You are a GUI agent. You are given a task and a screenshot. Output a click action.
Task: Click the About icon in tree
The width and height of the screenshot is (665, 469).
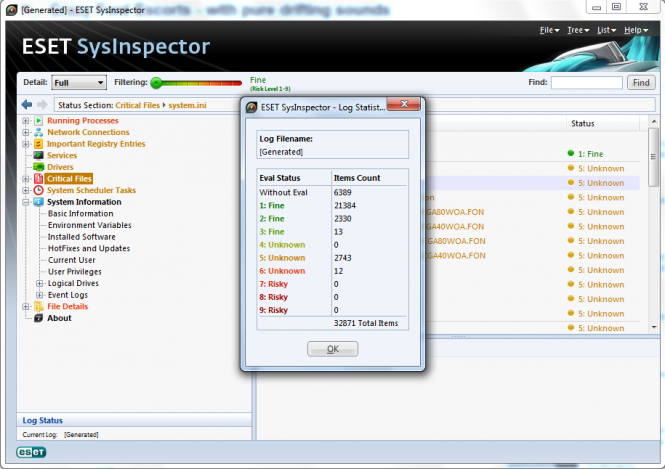(x=39, y=318)
